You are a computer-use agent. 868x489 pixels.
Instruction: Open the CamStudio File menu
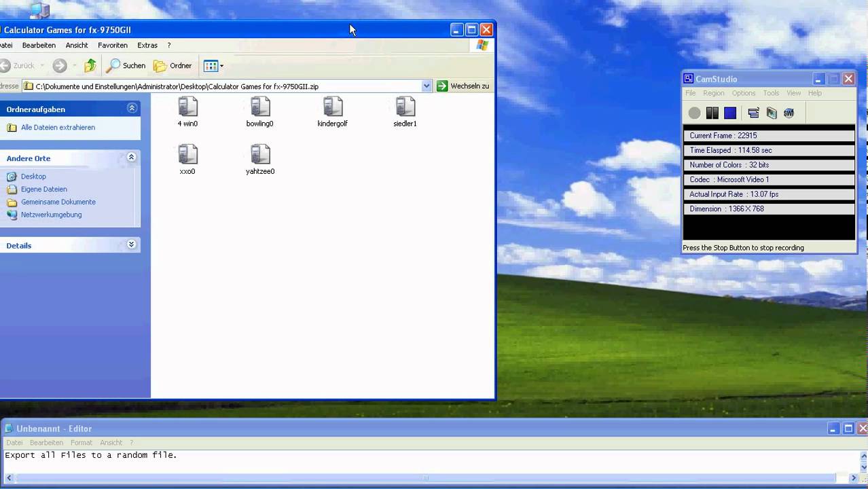tap(691, 93)
